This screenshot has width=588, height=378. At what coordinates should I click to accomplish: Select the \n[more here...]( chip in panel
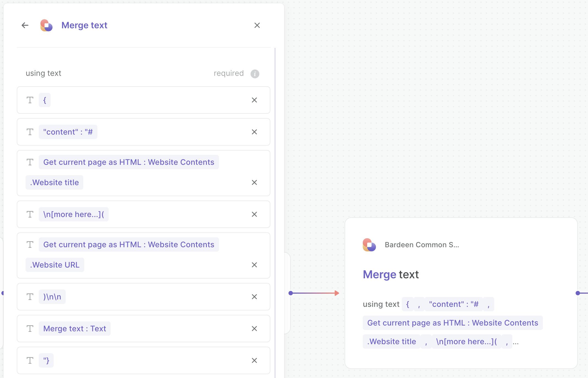point(74,214)
